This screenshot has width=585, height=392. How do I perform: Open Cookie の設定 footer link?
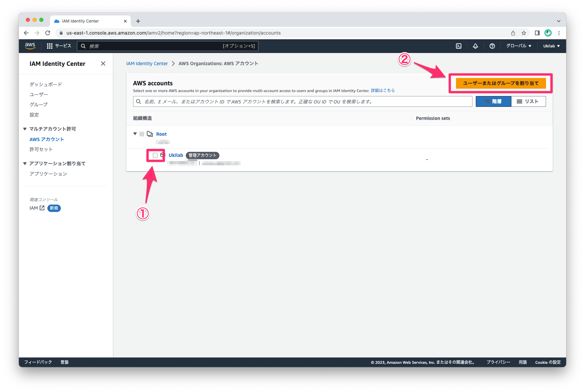pyautogui.click(x=548, y=362)
